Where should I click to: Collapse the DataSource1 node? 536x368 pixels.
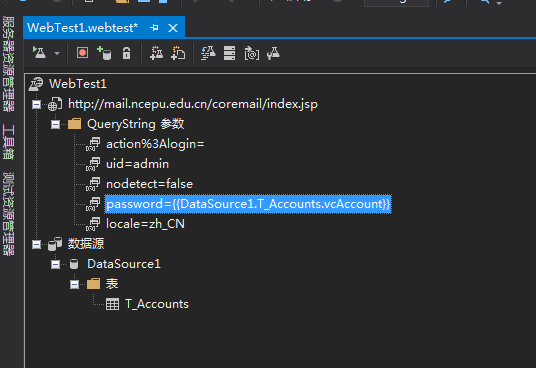[55, 264]
